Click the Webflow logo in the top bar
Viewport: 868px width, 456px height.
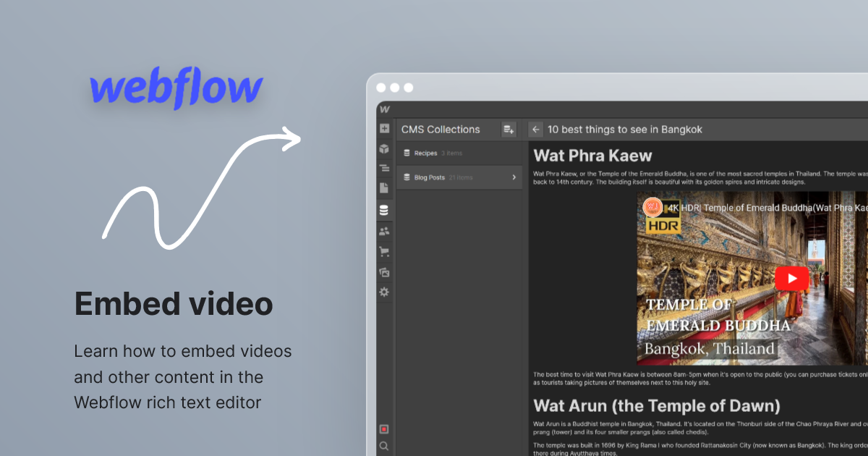(x=384, y=109)
